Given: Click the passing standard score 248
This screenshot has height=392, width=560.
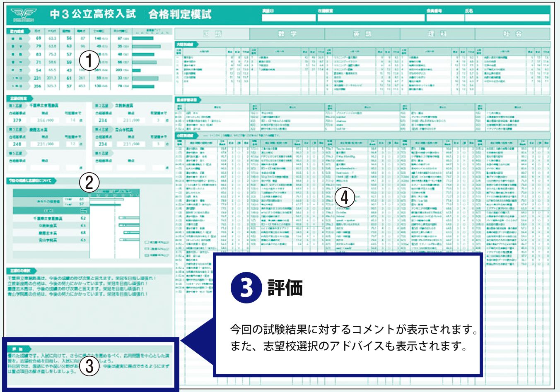Looking at the screenshot, I should click(17, 144).
